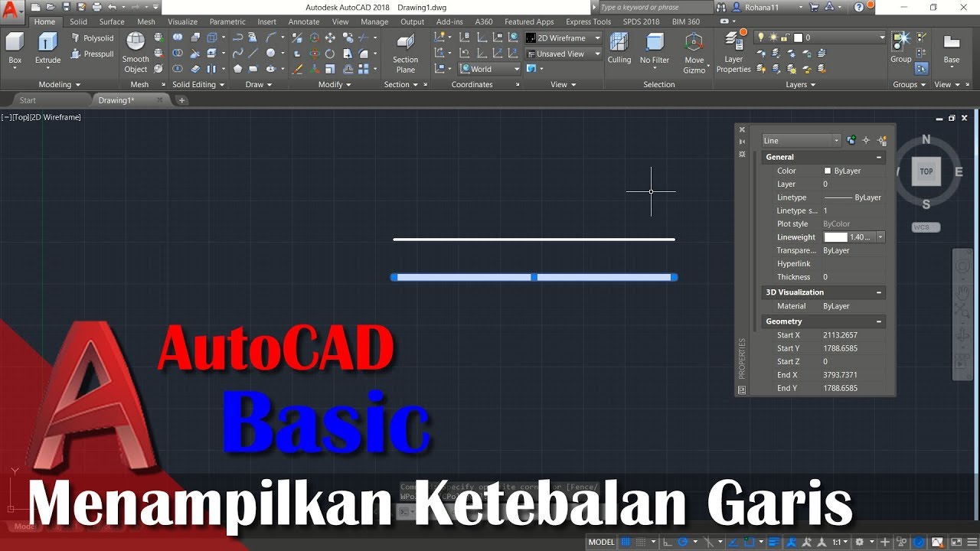This screenshot has width=980, height=551.
Task: Toggle grid display in status bar
Action: pyautogui.click(x=626, y=543)
